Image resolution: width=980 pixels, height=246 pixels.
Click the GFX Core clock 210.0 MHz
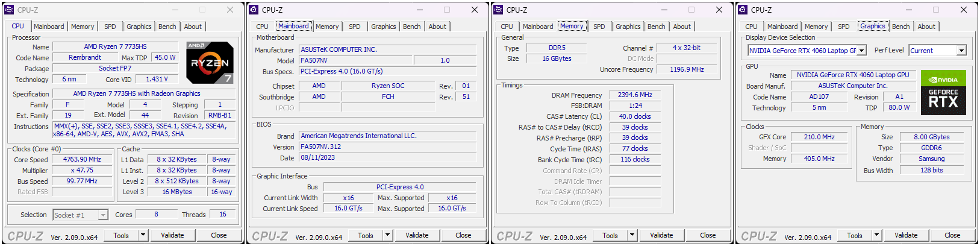[x=819, y=137]
